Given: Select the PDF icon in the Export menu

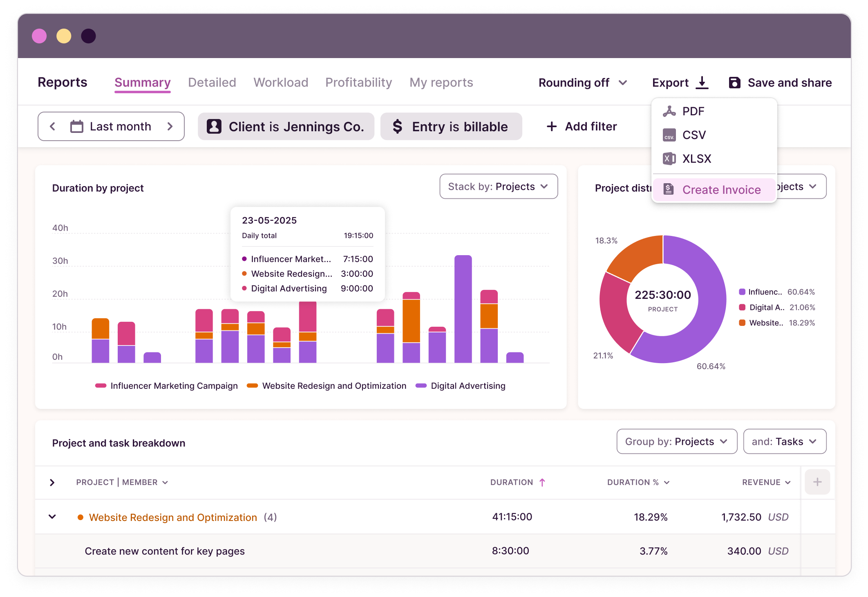Looking at the screenshot, I should click(669, 111).
